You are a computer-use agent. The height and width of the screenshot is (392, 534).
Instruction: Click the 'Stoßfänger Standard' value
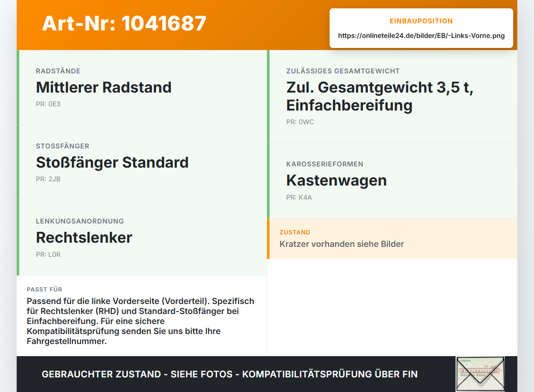point(112,162)
